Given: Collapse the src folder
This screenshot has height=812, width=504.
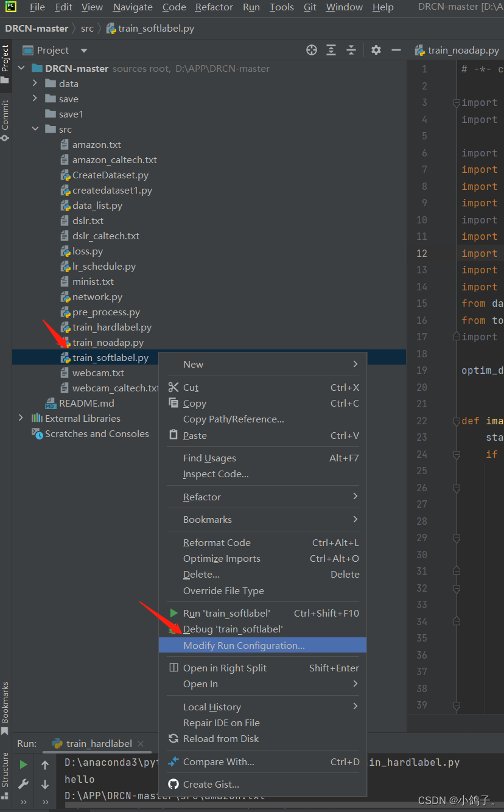Looking at the screenshot, I should (x=35, y=129).
